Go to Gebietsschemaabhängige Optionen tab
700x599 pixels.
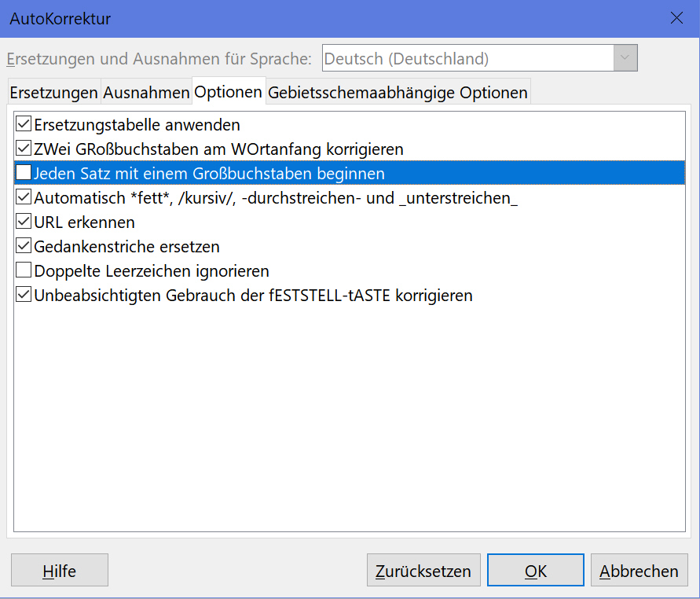pyautogui.click(x=398, y=93)
